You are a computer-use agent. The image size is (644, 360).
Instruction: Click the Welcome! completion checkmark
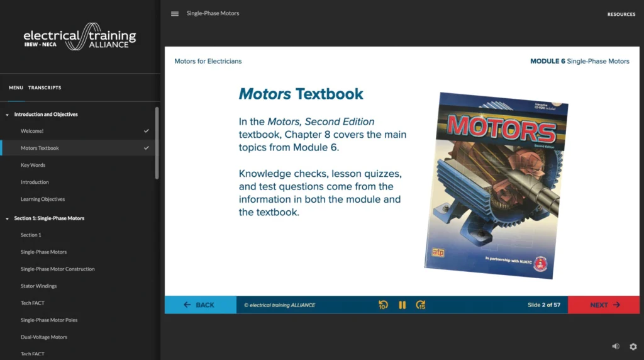(x=146, y=131)
